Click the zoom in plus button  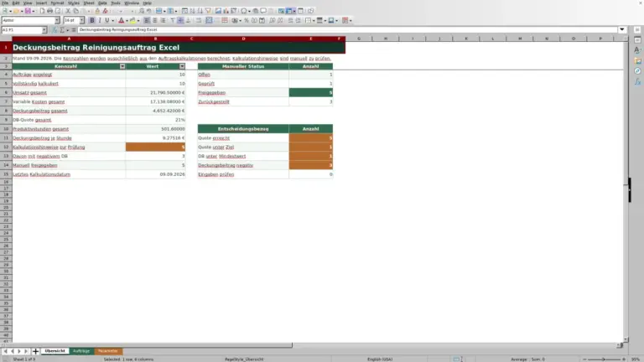tap(624, 359)
